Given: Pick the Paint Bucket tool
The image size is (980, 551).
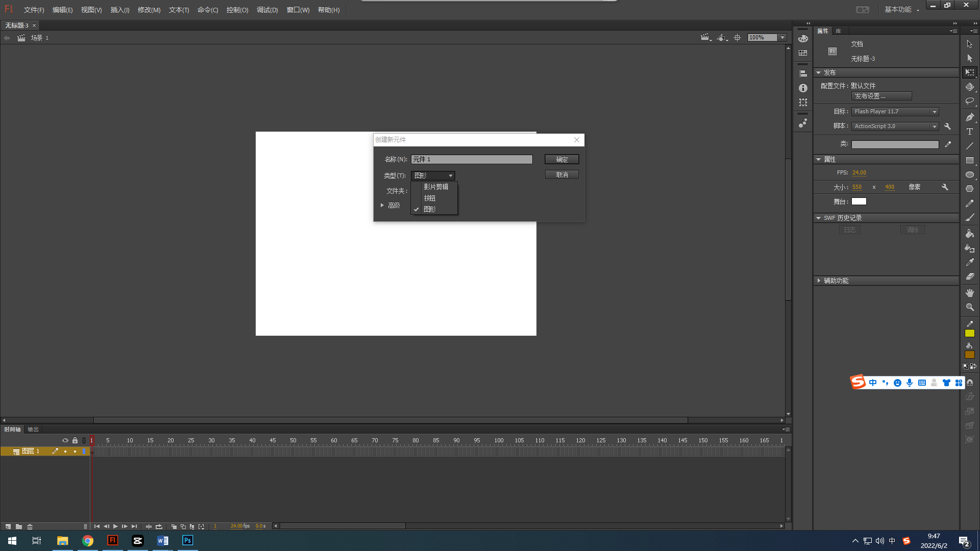Looking at the screenshot, I should pyautogui.click(x=970, y=234).
